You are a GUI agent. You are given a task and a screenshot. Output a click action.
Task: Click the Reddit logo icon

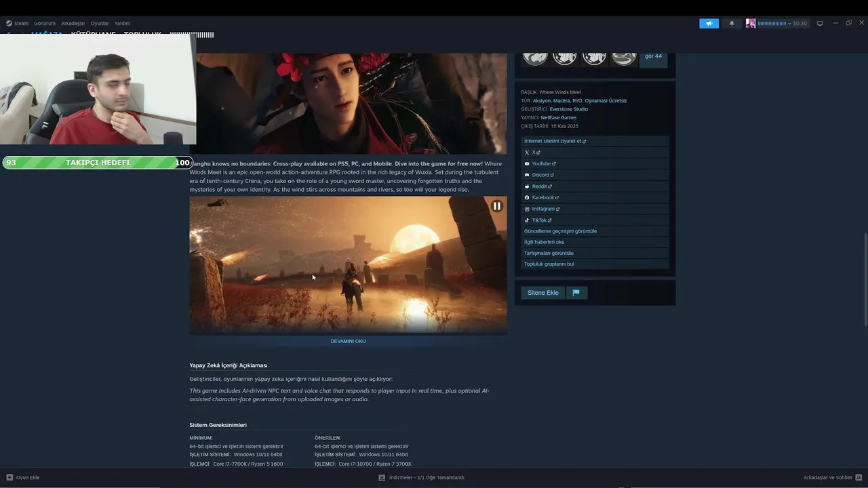pyautogui.click(x=527, y=186)
